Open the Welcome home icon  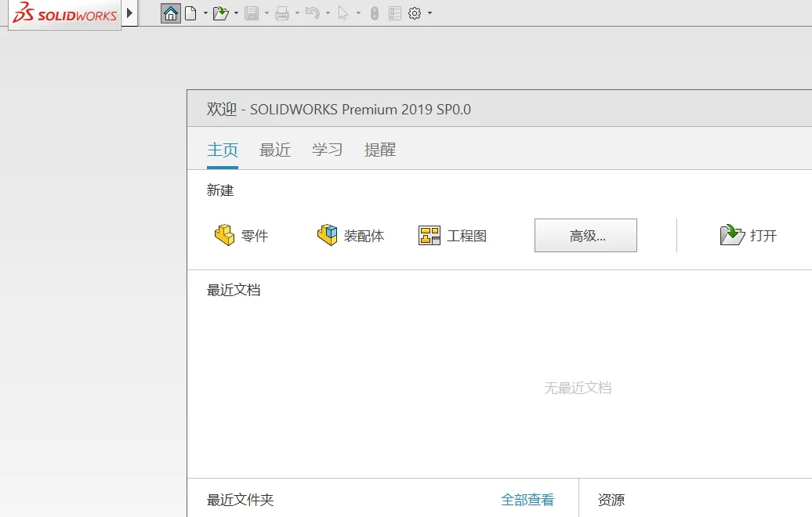tap(170, 13)
